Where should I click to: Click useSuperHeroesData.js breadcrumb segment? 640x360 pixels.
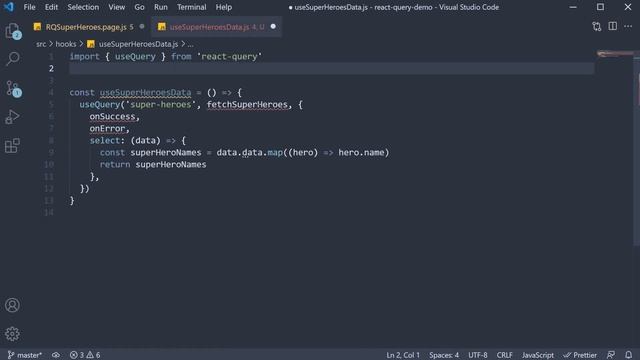[138, 44]
